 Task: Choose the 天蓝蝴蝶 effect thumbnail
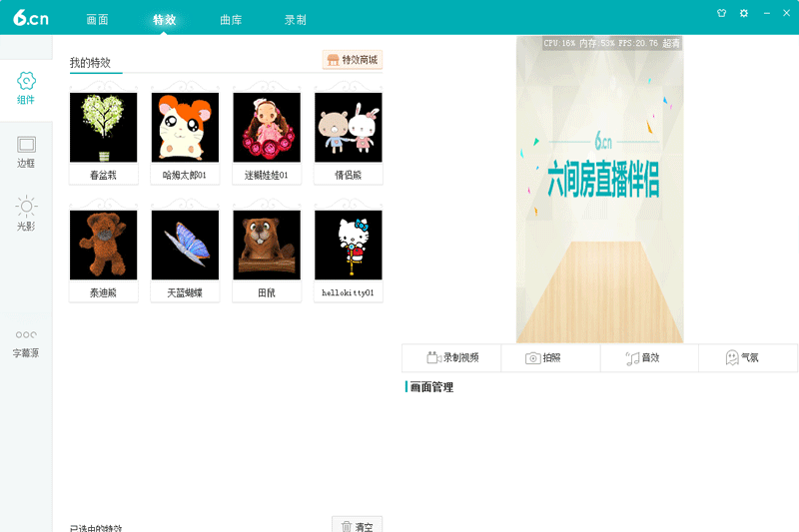click(185, 245)
